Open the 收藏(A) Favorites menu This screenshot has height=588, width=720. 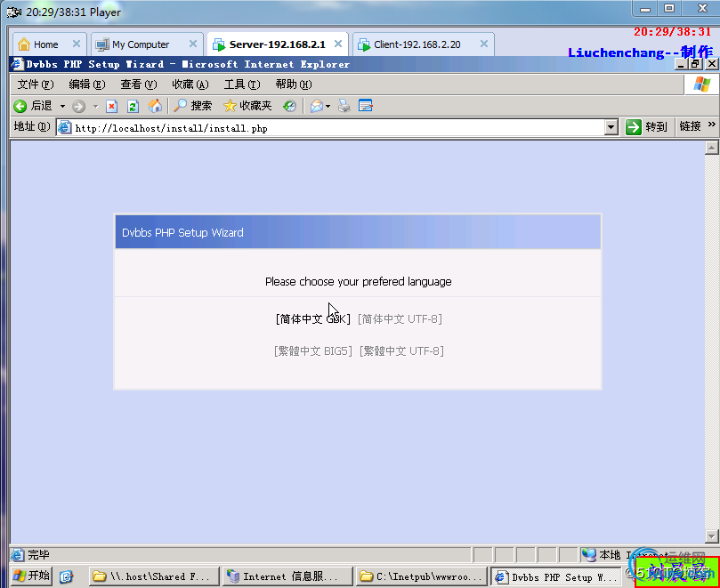[x=190, y=85]
